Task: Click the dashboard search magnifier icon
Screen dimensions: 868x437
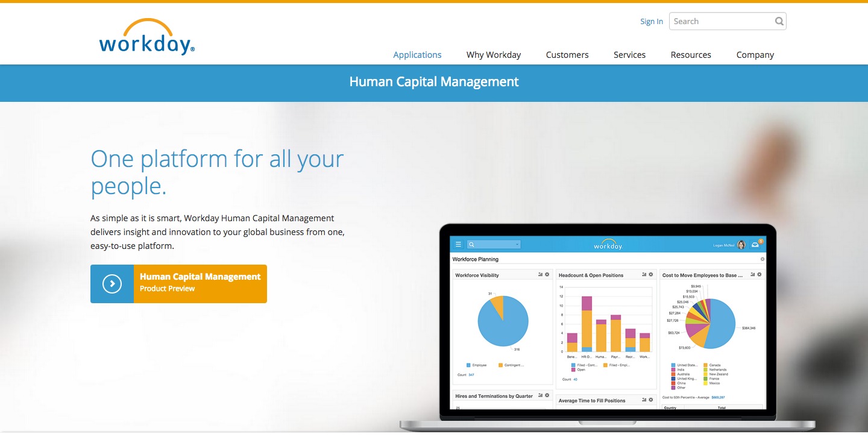Action: pyautogui.click(x=472, y=245)
